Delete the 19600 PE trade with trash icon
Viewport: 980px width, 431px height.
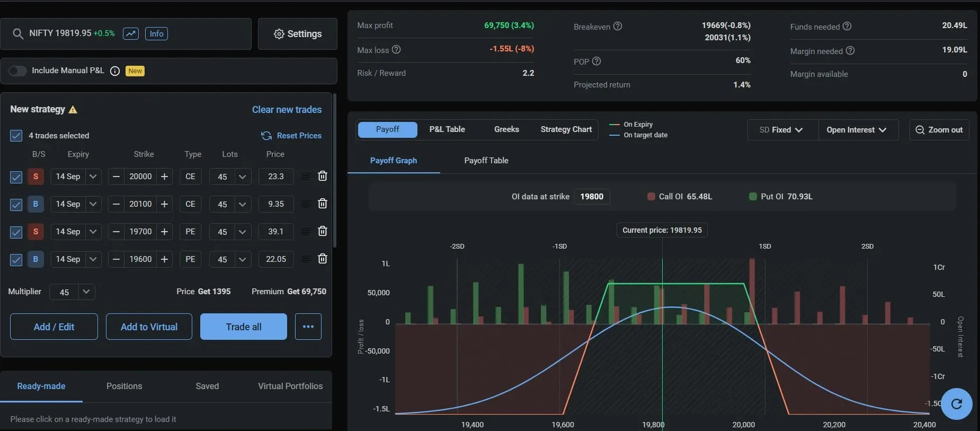(322, 259)
